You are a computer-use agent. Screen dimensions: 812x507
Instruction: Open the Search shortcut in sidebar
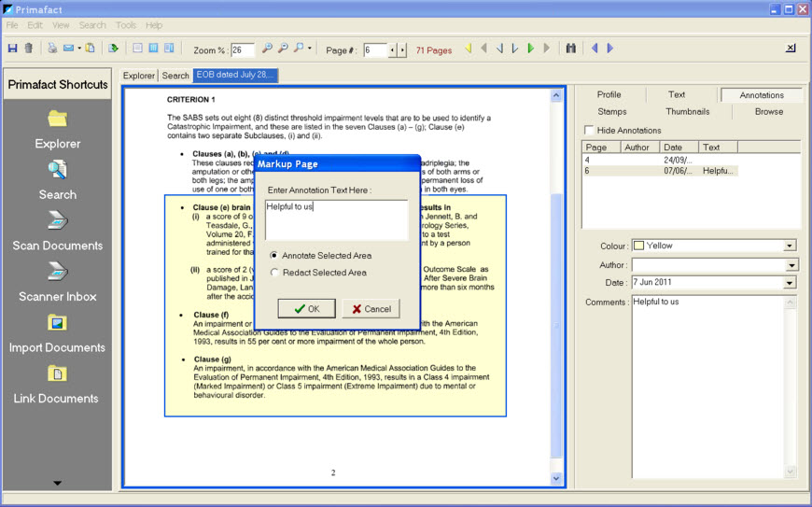[x=58, y=180]
